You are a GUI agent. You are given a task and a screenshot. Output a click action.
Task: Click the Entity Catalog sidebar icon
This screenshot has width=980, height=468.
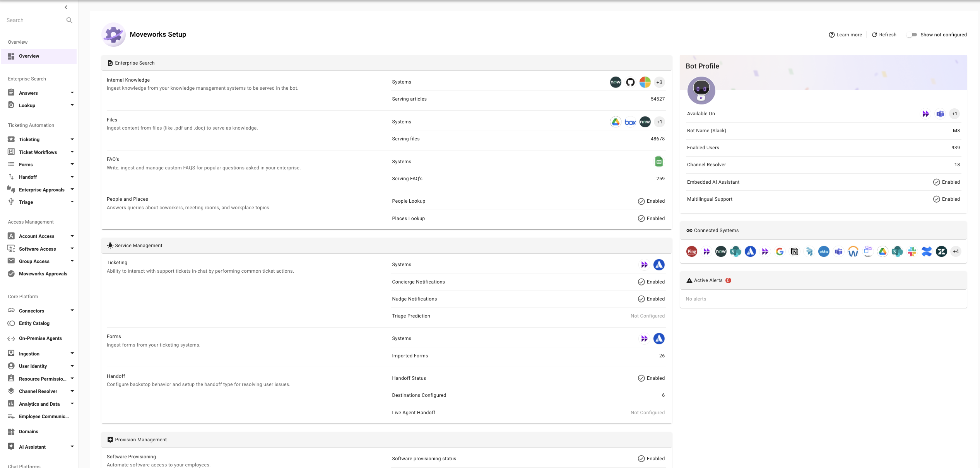point(11,323)
